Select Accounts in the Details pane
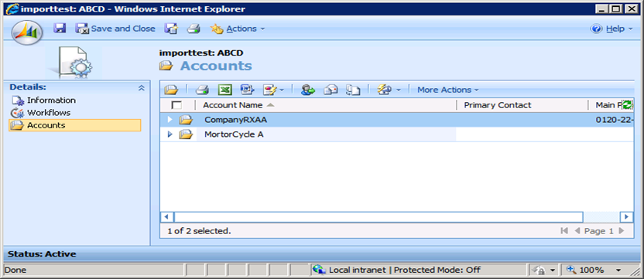 [x=75, y=125]
